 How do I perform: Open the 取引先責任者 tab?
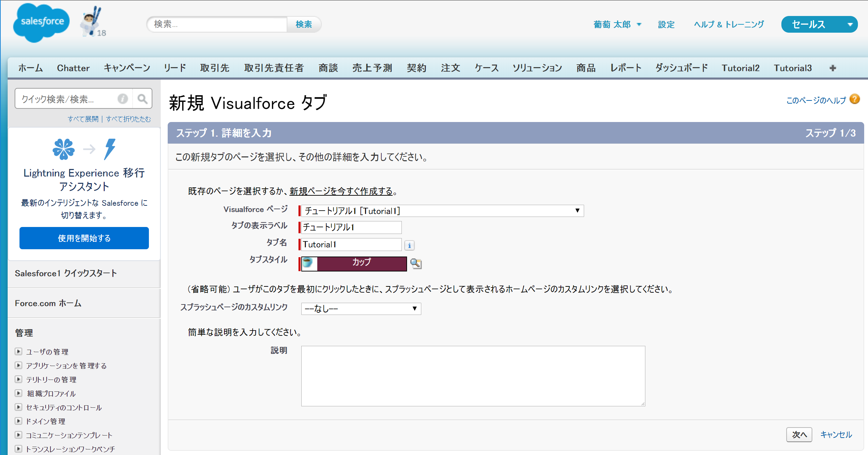click(x=274, y=68)
